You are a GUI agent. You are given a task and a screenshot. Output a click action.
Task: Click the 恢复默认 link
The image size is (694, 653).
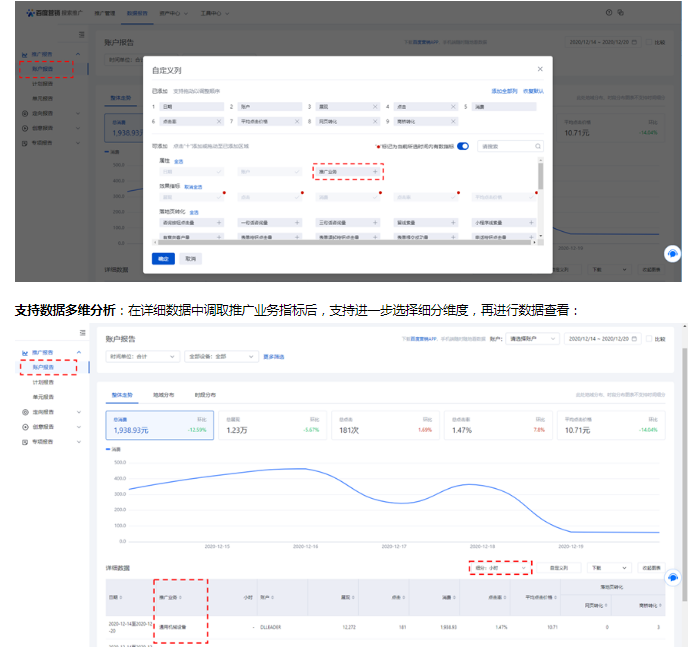pyautogui.click(x=533, y=91)
